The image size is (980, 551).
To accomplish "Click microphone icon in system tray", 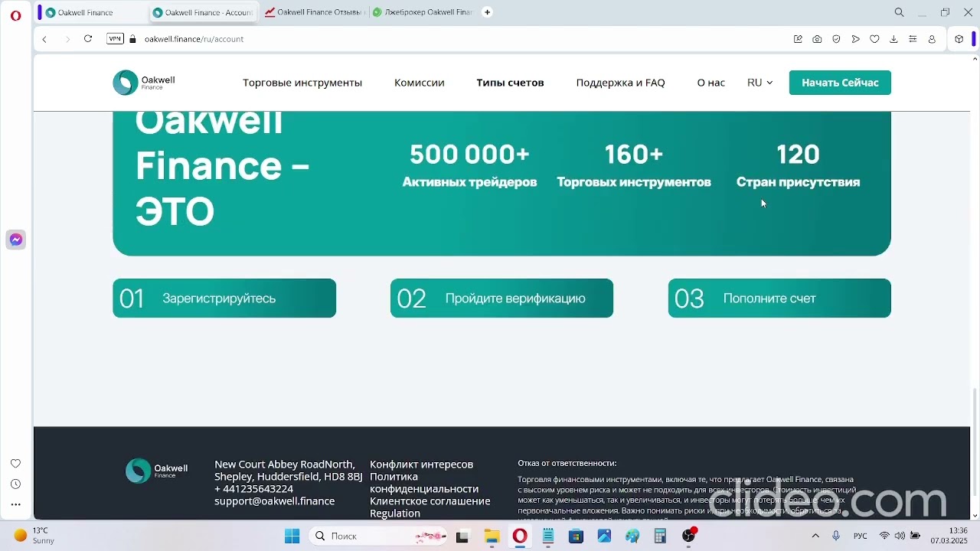I will pos(836,536).
